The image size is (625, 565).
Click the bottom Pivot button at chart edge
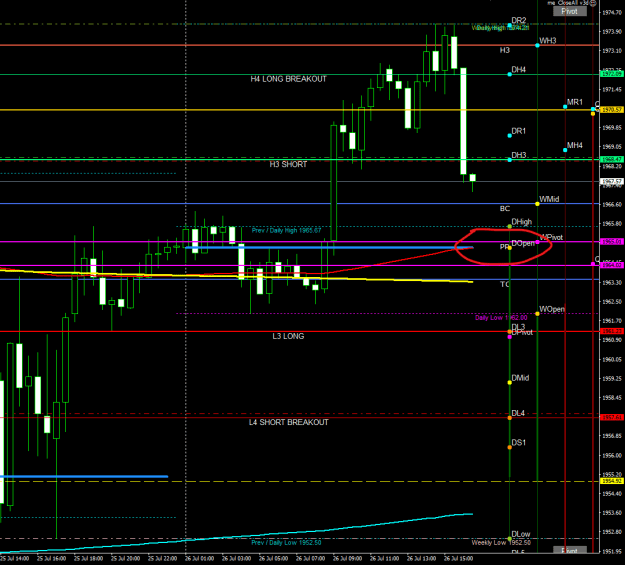[570, 551]
